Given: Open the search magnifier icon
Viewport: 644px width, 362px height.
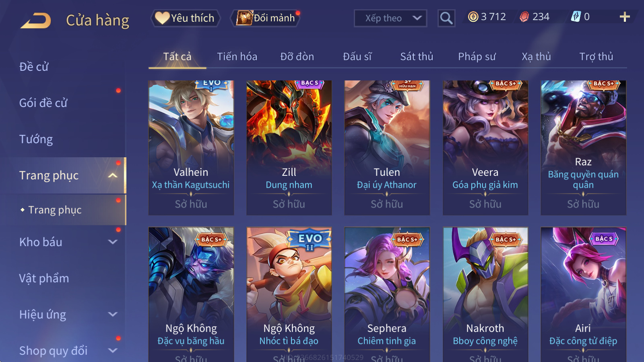Looking at the screenshot, I should [x=446, y=18].
